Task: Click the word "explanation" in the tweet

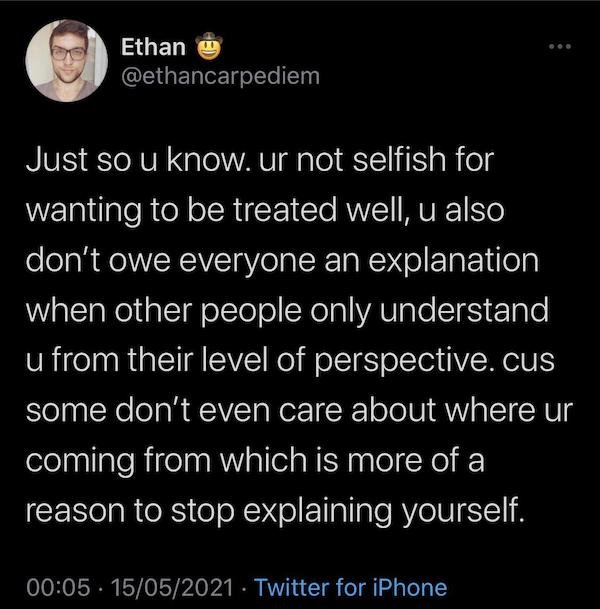Action: 454,261
